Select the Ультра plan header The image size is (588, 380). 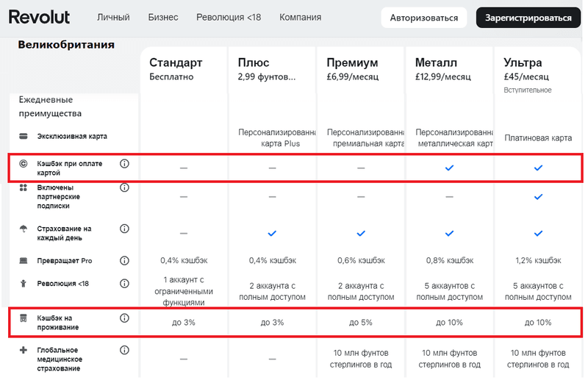point(523,62)
